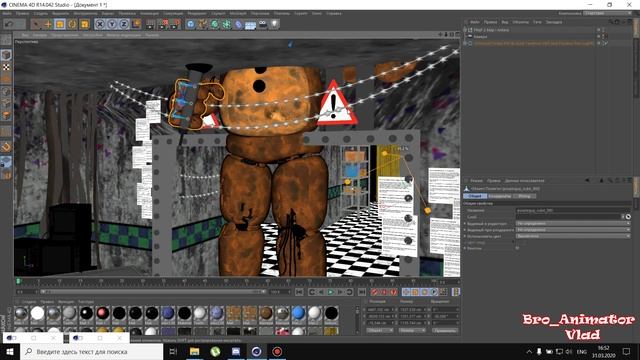The height and width of the screenshot is (360, 640).
Task: Switch to Texture mode checker icon
Action: click(6, 67)
